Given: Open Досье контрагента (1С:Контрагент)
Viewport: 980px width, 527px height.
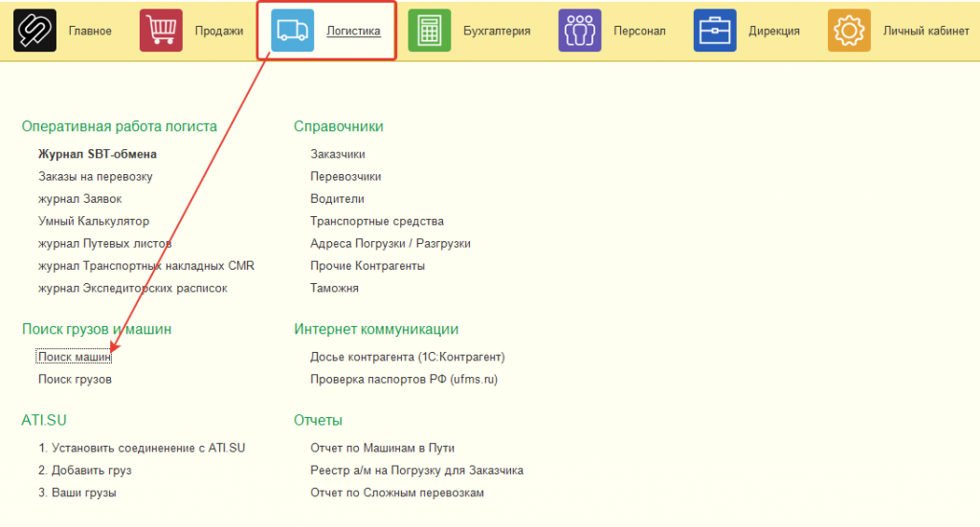Looking at the screenshot, I should (x=408, y=357).
